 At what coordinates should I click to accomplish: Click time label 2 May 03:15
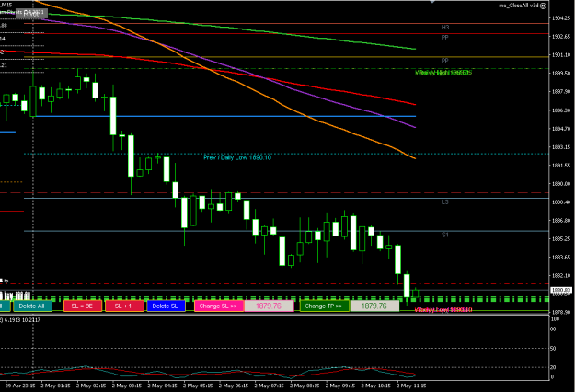click(127, 386)
